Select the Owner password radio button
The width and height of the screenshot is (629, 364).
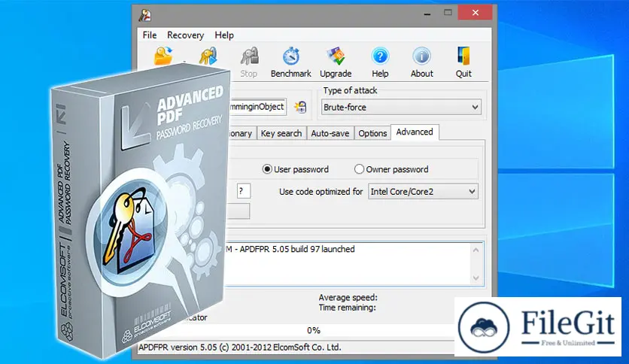coord(359,169)
